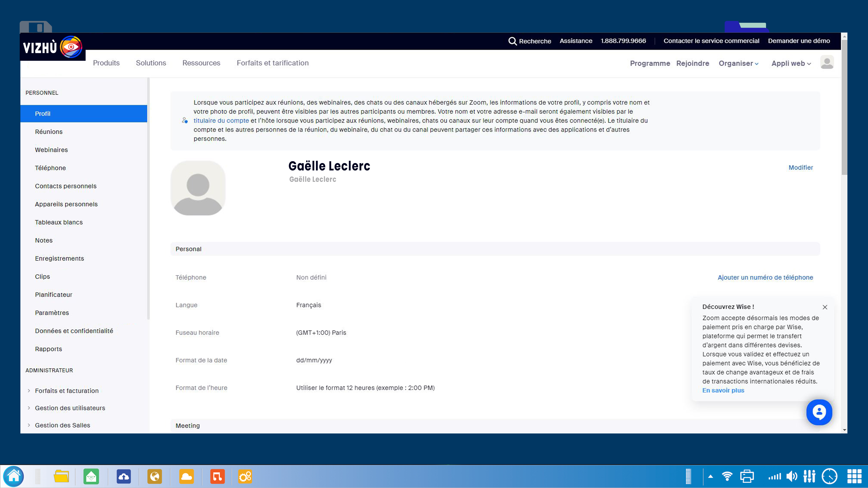Screen dimensions: 868x488
Task: Click the profile picture placeholder
Action: [198, 188]
